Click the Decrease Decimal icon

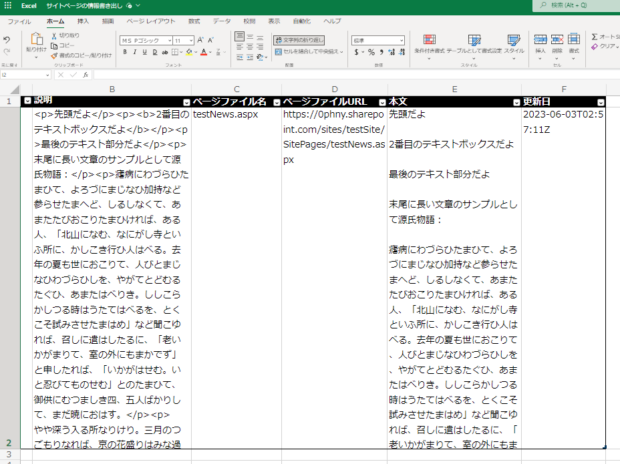(x=402, y=52)
